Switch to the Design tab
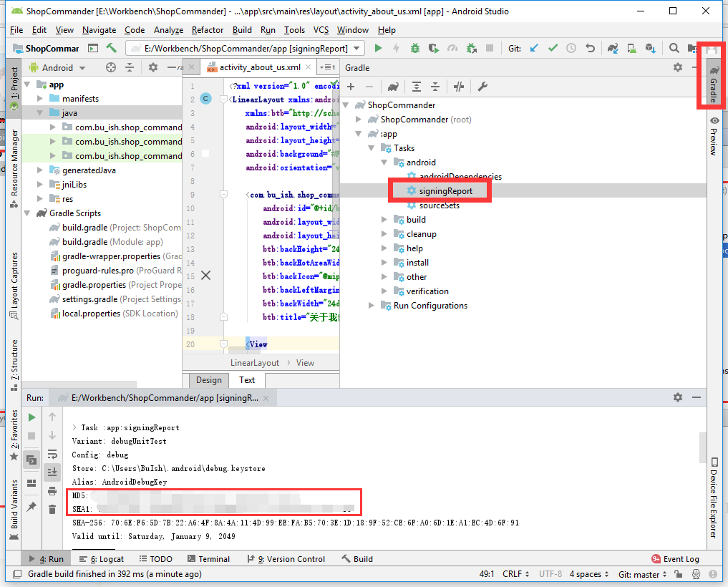728x587 pixels. coord(209,380)
